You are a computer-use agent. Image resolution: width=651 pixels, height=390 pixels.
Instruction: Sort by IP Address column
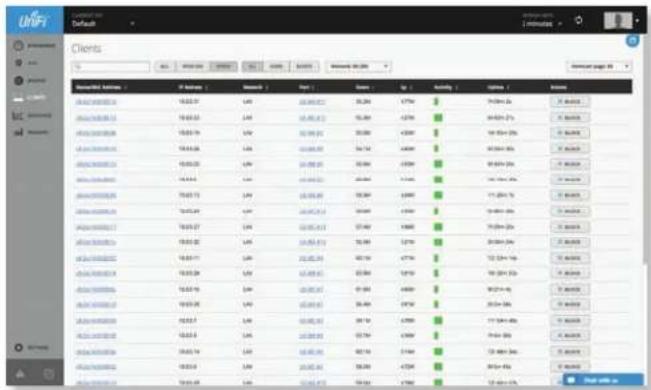point(193,87)
